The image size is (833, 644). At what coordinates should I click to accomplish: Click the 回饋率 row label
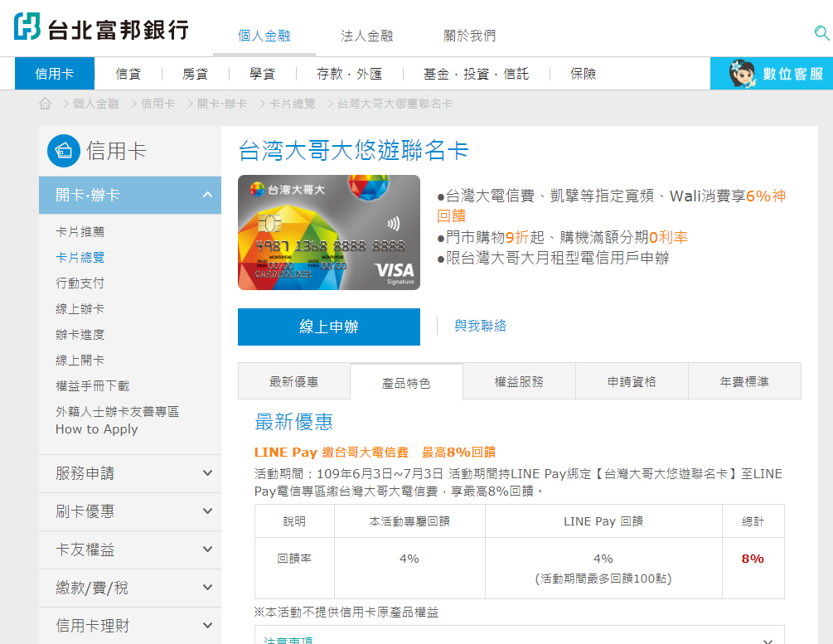click(294, 559)
